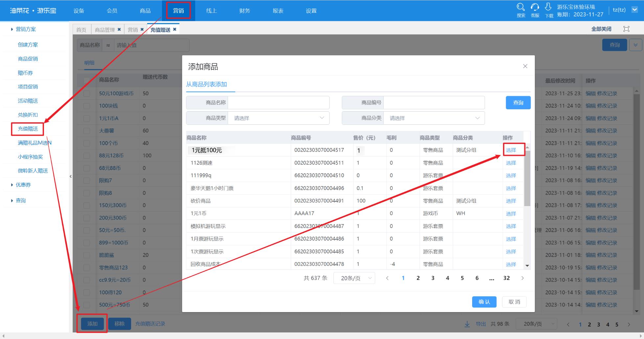Open 商品分类 dropdown in dialog

[434, 118]
